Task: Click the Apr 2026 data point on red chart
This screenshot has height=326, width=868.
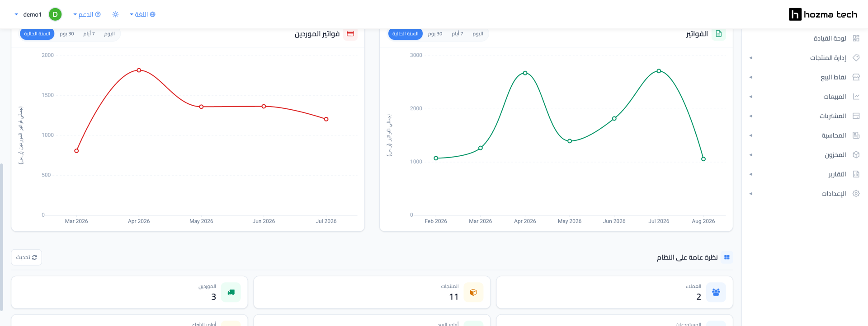Action: pos(139,70)
